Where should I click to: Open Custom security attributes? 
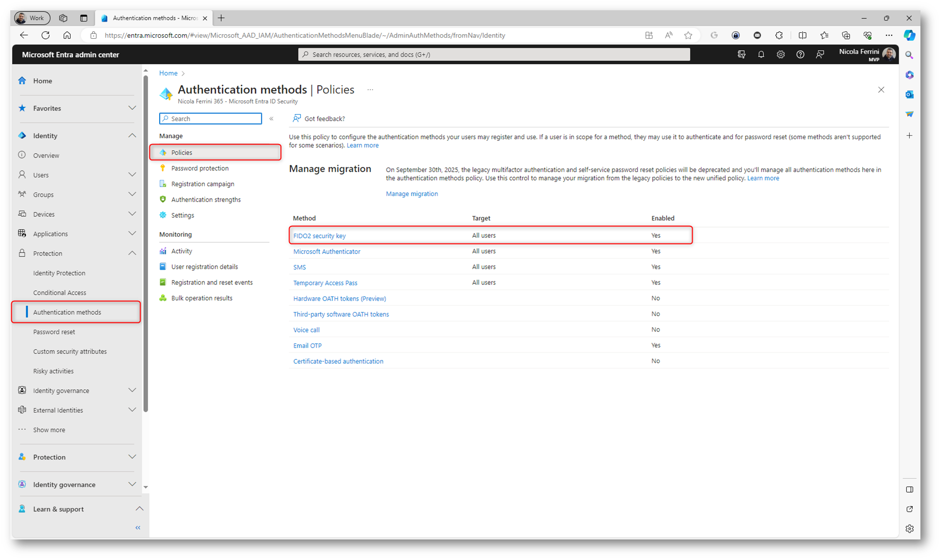[70, 351]
